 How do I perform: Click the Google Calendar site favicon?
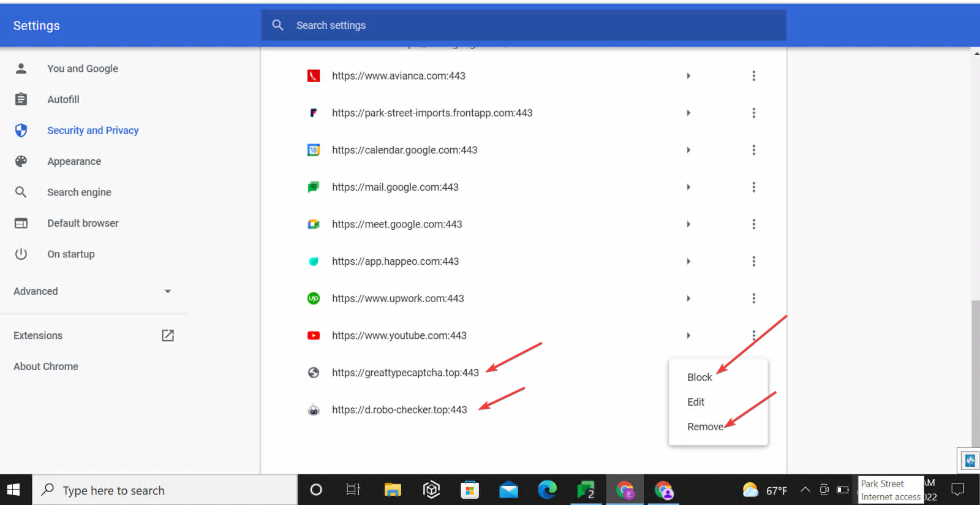point(314,150)
